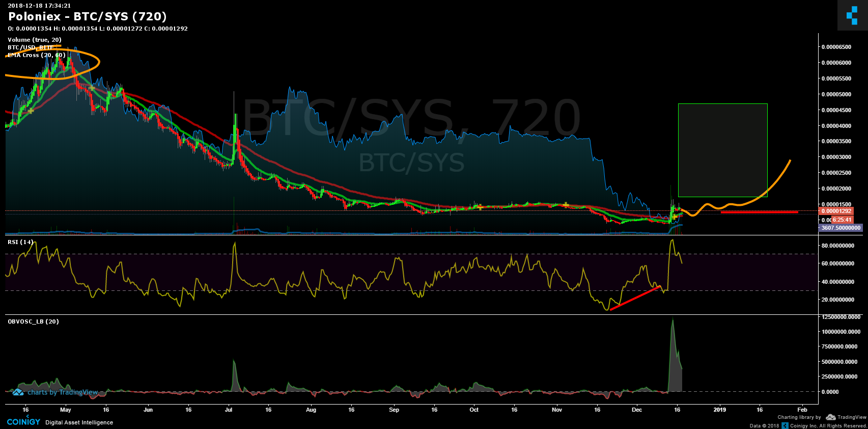This screenshot has width=868, height=429.
Task: Click the 'Coinigy Inc. All Rights Reserved' copyright text
Action: tap(828, 426)
